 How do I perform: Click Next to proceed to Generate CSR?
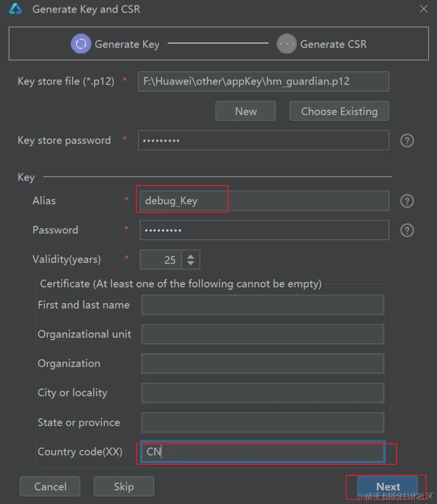[x=388, y=486]
